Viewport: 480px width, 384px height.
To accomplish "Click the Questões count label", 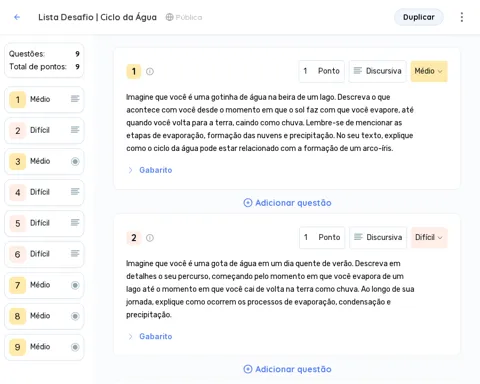I will pos(27,54).
